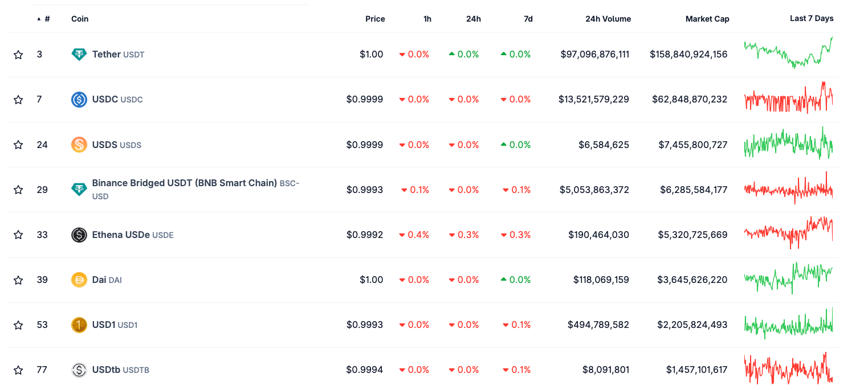This screenshot has width=868, height=390.
Task: Sort by the 7d change column header
Action: pos(528,19)
